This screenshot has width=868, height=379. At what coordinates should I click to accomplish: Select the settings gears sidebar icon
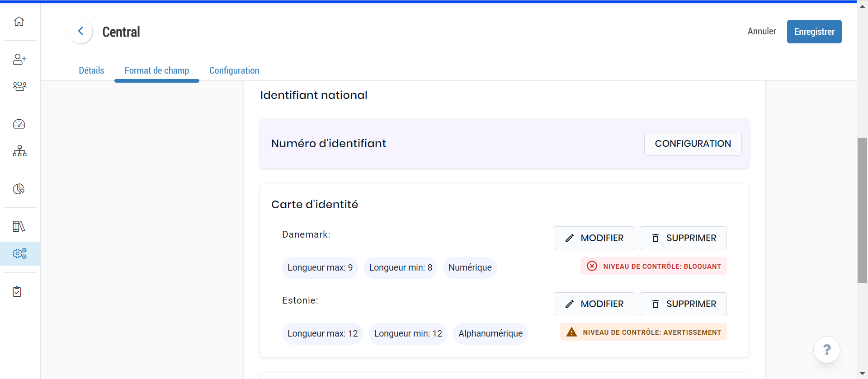tap(19, 253)
